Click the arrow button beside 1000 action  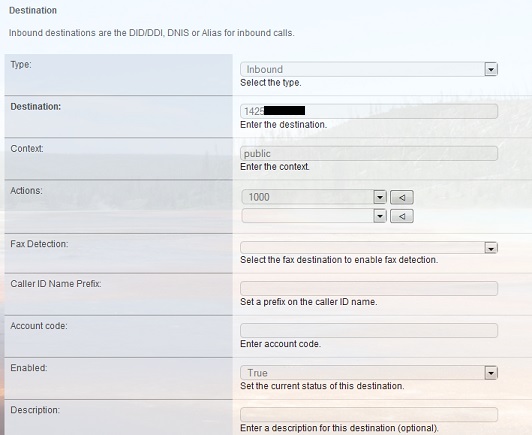[402, 197]
